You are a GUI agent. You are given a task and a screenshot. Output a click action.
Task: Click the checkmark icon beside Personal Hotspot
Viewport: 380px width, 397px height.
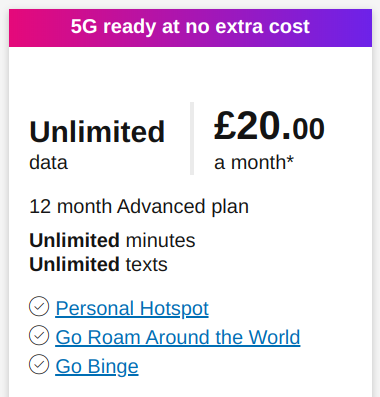tap(39, 306)
